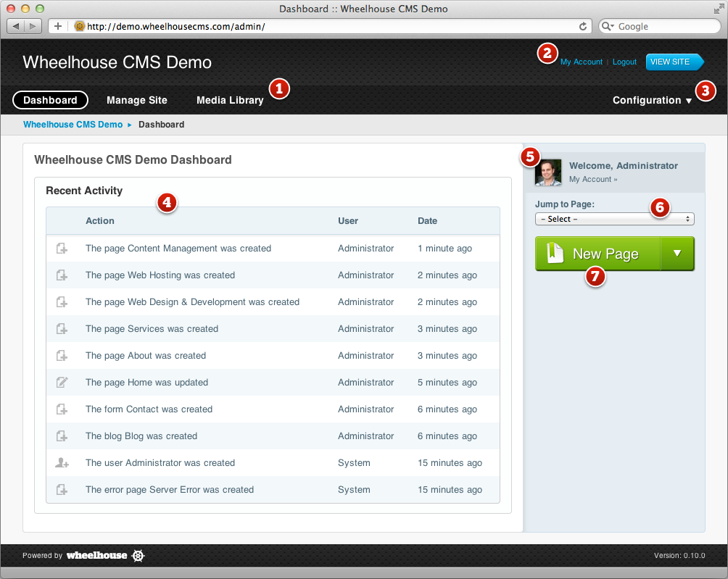Click the yellow minimize window button

coord(25,9)
